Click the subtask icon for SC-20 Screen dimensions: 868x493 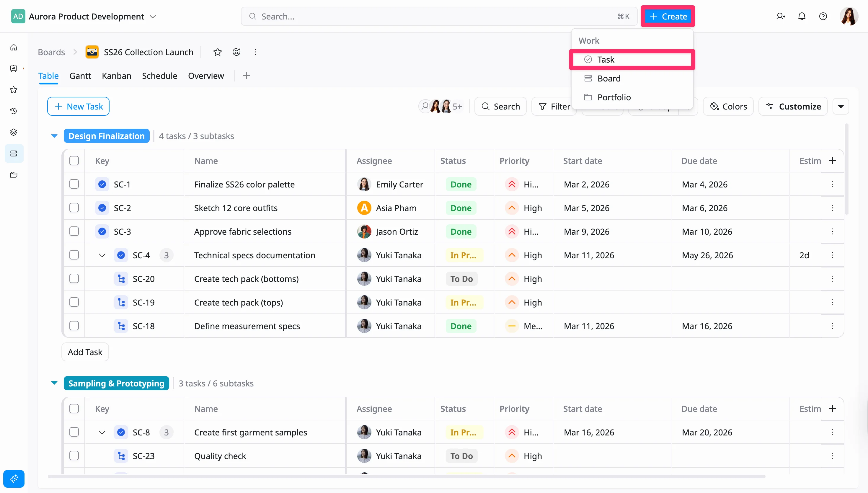(x=121, y=279)
